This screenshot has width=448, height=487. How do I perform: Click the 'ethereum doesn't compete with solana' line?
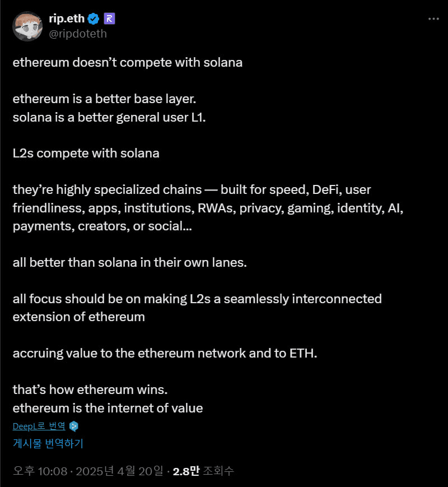tap(128, 62)
